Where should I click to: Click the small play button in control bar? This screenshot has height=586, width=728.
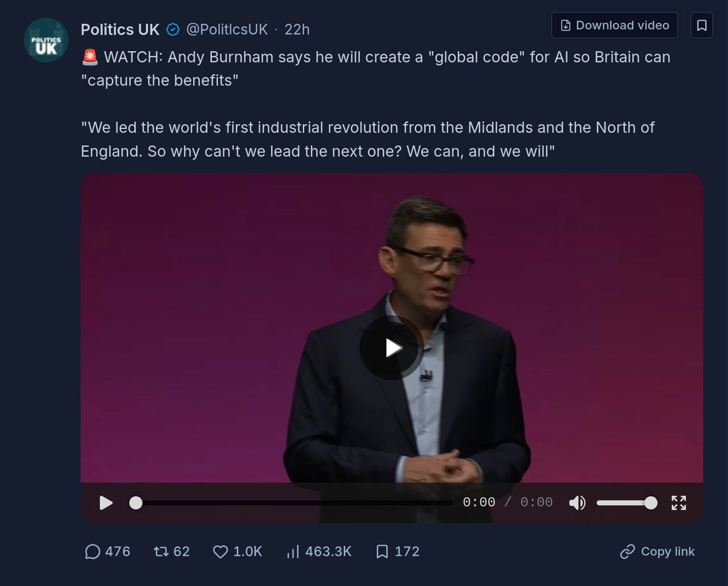(106, 503)
